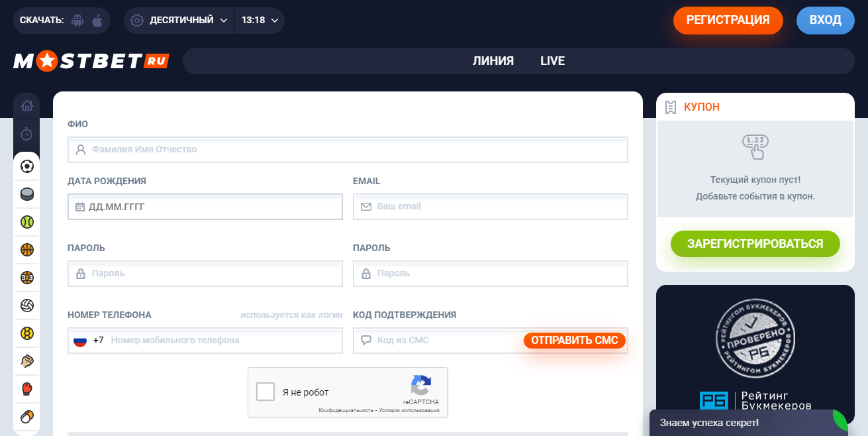Select the basketball sport icon

coord(26,250)
